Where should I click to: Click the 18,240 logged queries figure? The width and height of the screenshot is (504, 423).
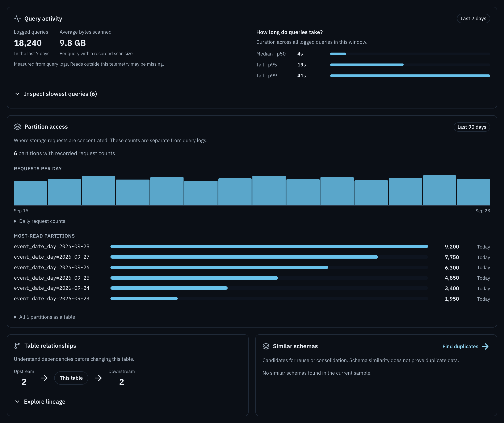[28, 43]
